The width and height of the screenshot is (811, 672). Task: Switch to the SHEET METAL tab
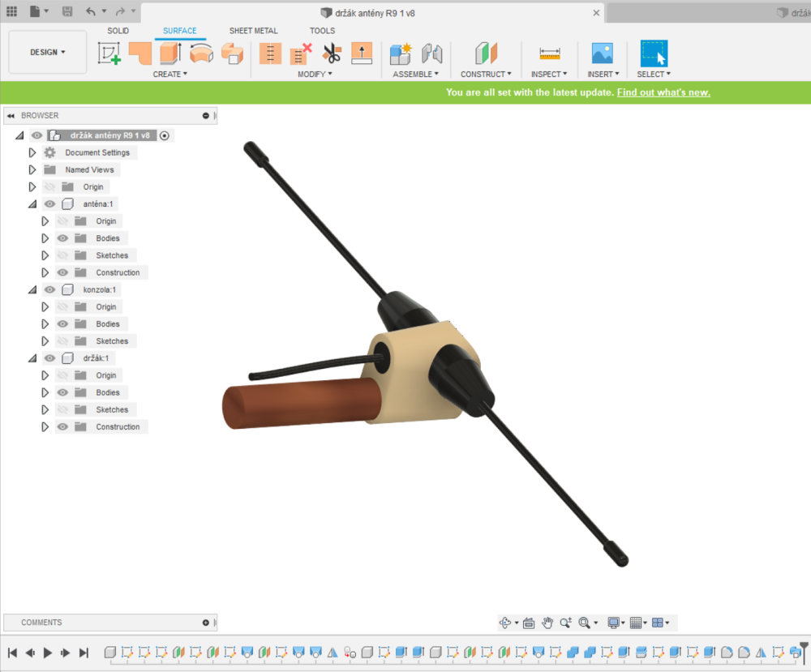tap(253, 31)
